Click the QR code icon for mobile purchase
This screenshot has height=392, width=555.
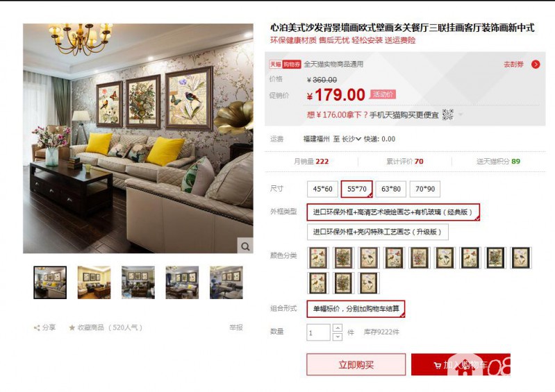click(x=448, y=114)
